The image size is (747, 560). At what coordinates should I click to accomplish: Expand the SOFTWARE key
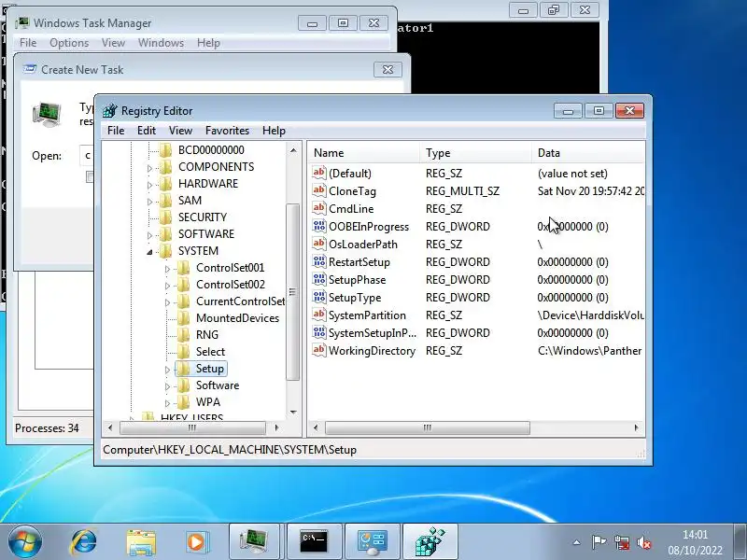(x=149, y=235)
